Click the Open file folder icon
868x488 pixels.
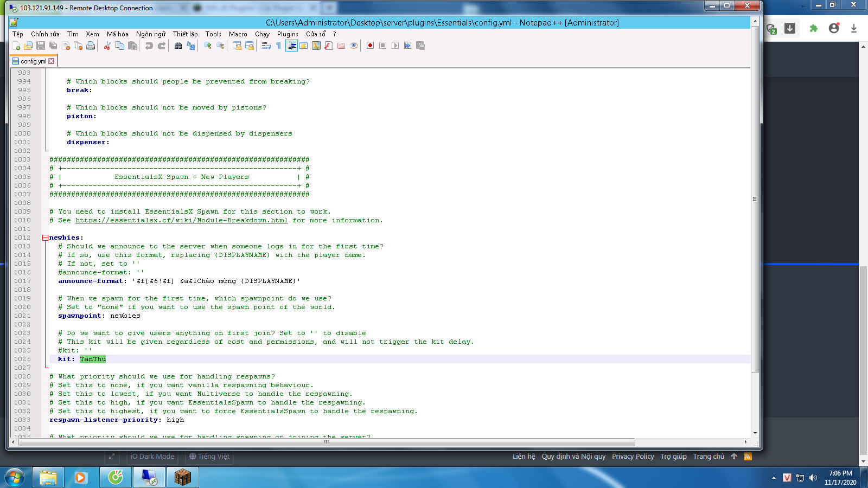(28, 46)
